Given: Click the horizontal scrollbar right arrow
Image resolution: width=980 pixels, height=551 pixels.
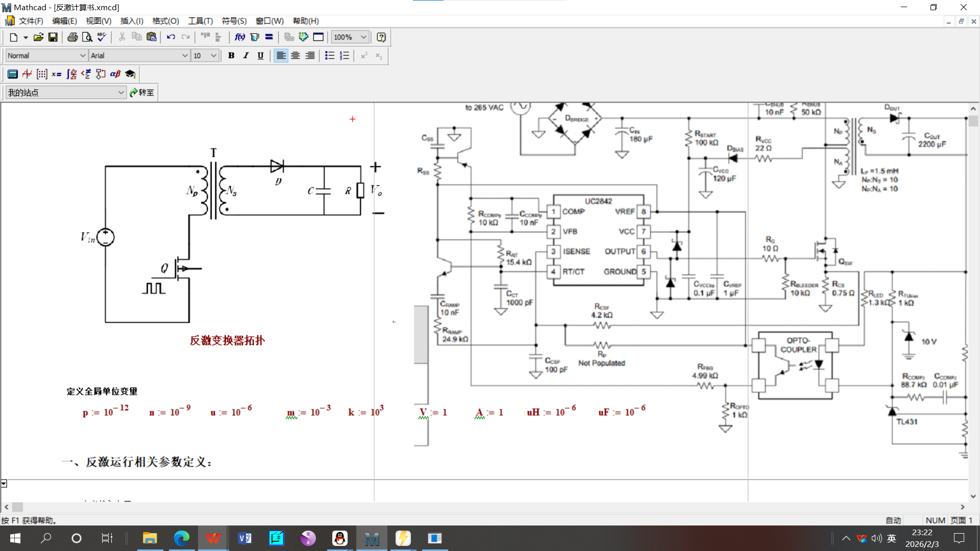Looking at the screenshot, I should (x=962, y=507).
